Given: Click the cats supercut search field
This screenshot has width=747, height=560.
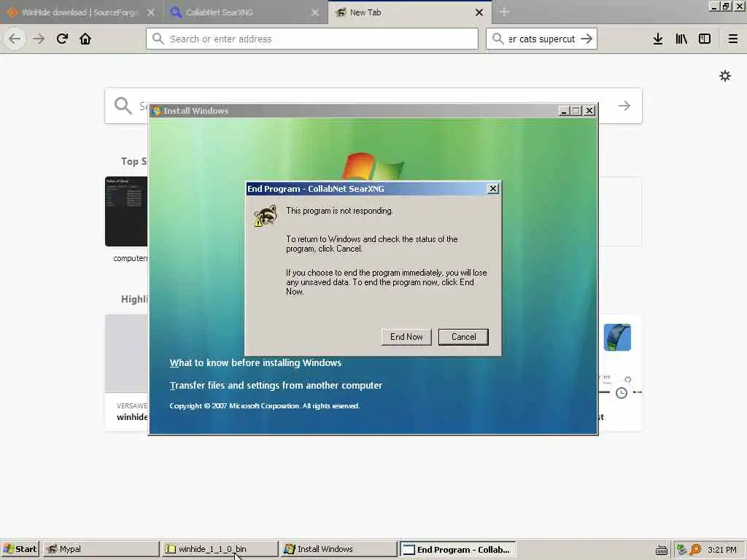Looking at the screenshot, I should (x=541, y=39).
